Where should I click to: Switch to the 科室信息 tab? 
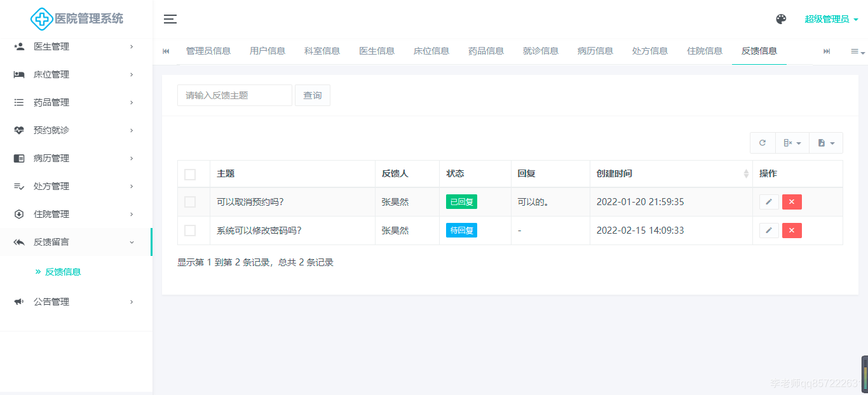(322, 51)
